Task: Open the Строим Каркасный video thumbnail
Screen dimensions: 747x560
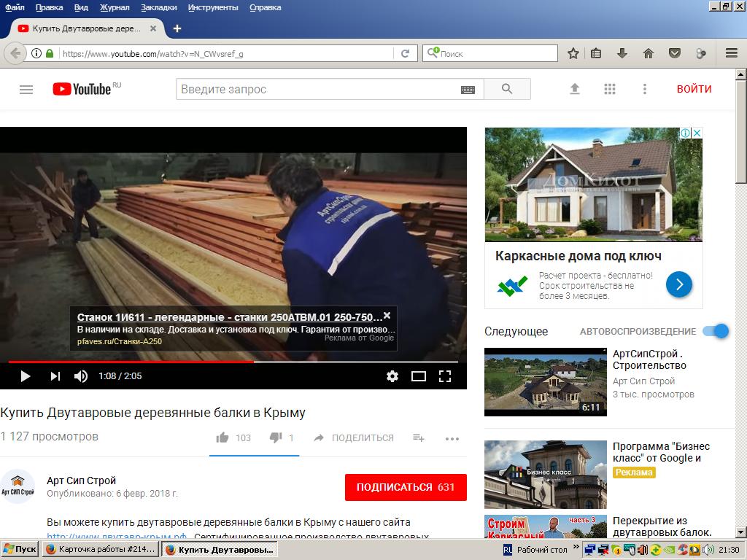Action: (x=546, y=526)
